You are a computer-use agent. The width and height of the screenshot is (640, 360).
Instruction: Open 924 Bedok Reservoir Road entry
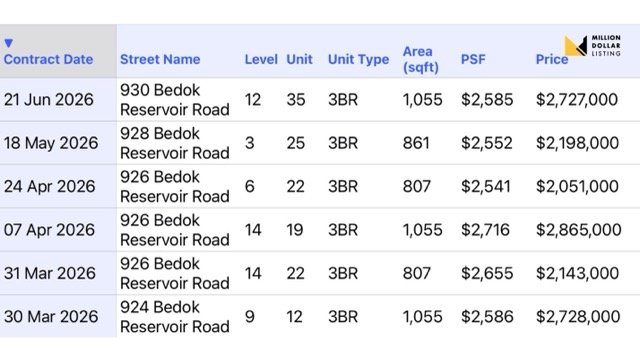[x=175, y=317]
